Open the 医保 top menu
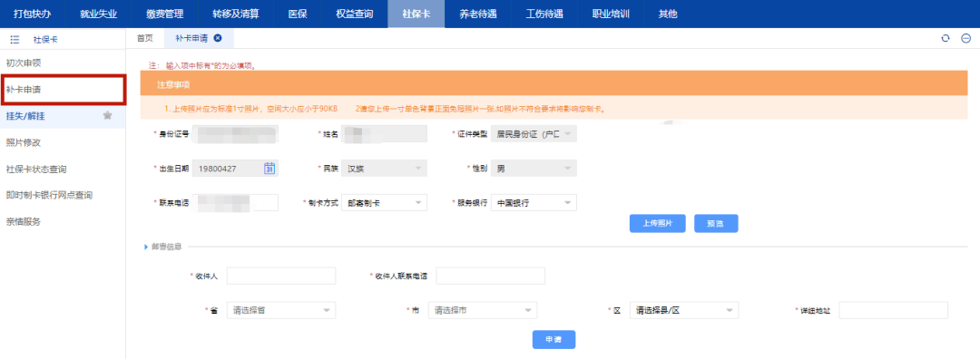This screenshot has height=359, width=980. [299, 14]
